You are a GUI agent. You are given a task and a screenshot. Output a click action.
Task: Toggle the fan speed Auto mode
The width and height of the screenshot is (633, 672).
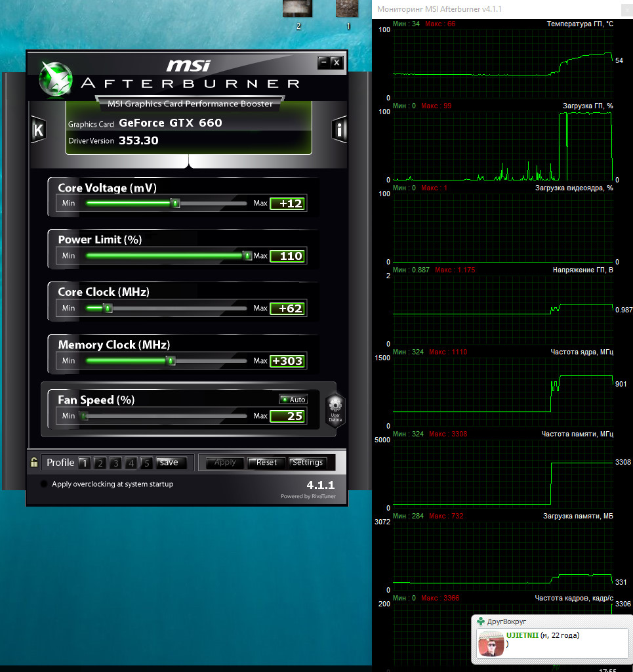[293, 400]
